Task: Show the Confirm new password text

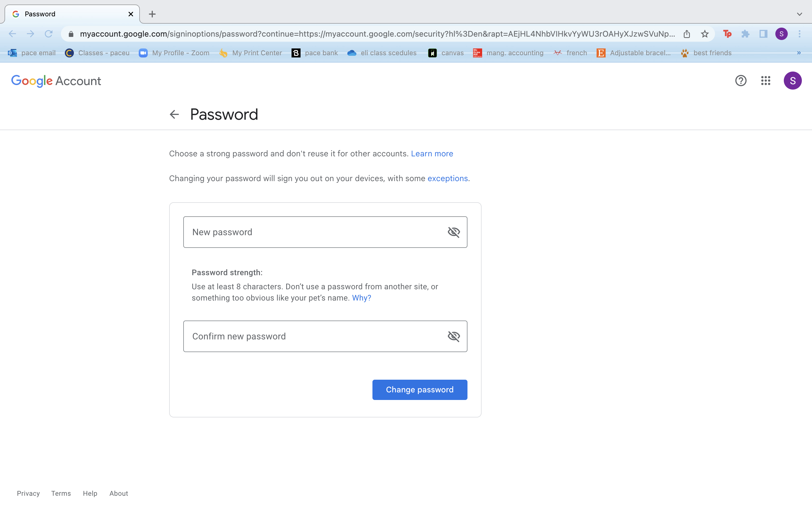Action: coord(454,336)
